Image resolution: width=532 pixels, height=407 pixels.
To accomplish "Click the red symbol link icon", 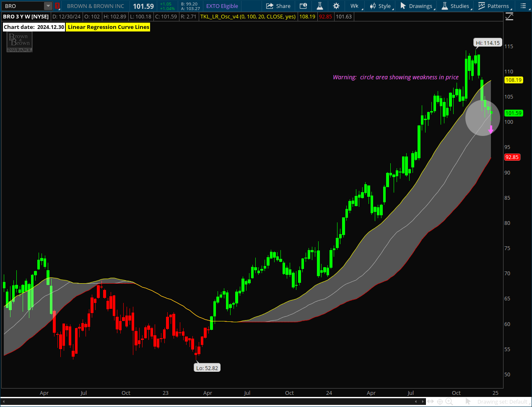I will [57, 6].
